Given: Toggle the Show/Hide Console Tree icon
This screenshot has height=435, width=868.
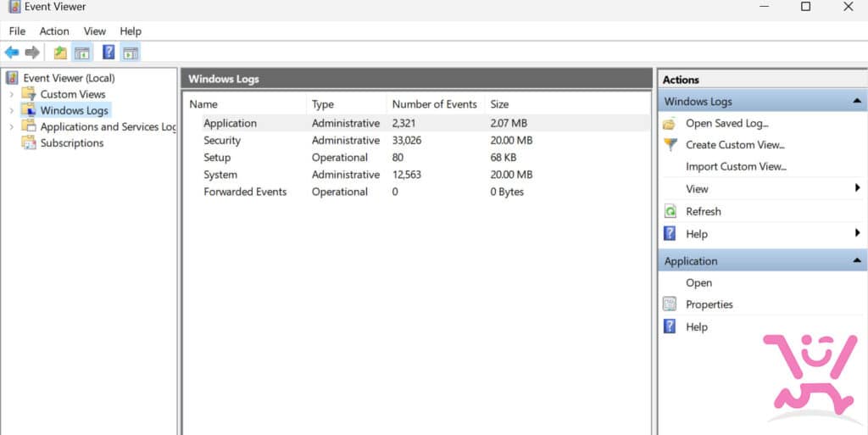Looking at the screenshot, I should [82, 53].
